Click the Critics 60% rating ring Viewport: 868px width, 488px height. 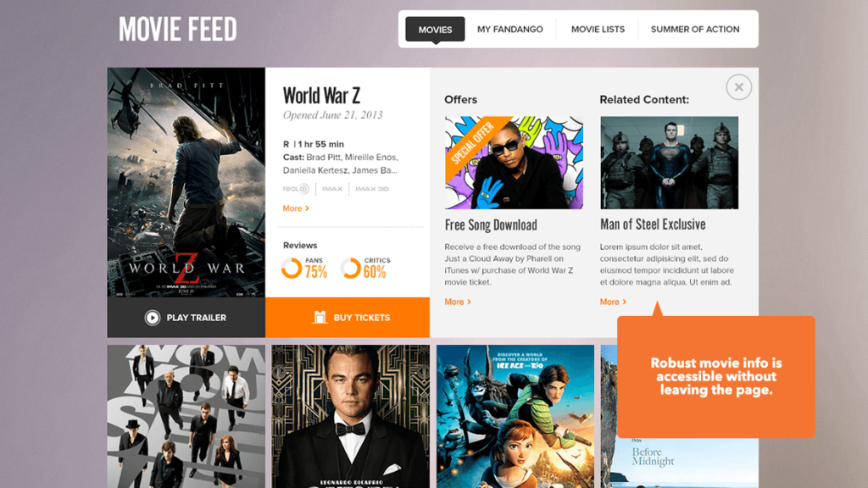pos(350,268)
